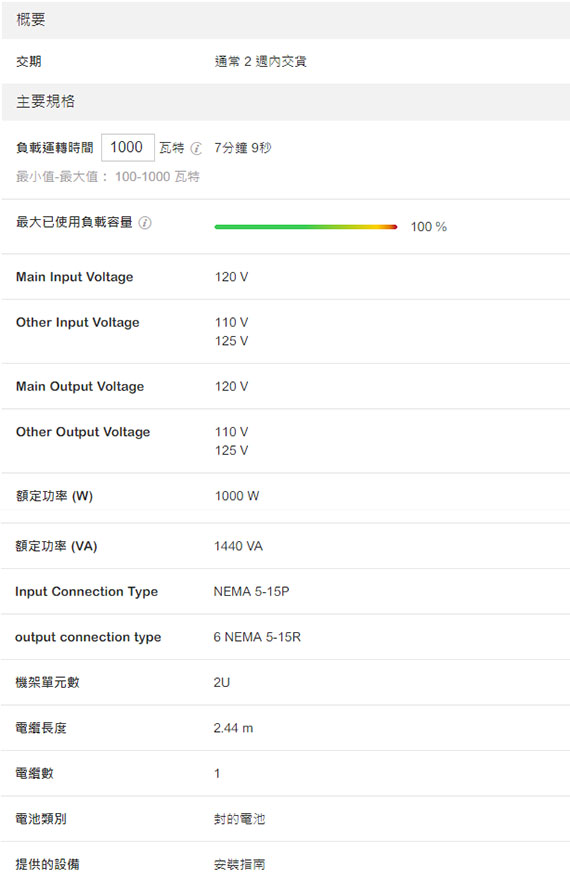This screenshot has width=570, height=882.
Task: Click the Main Output Voltage label
Action: click(80, 386)
